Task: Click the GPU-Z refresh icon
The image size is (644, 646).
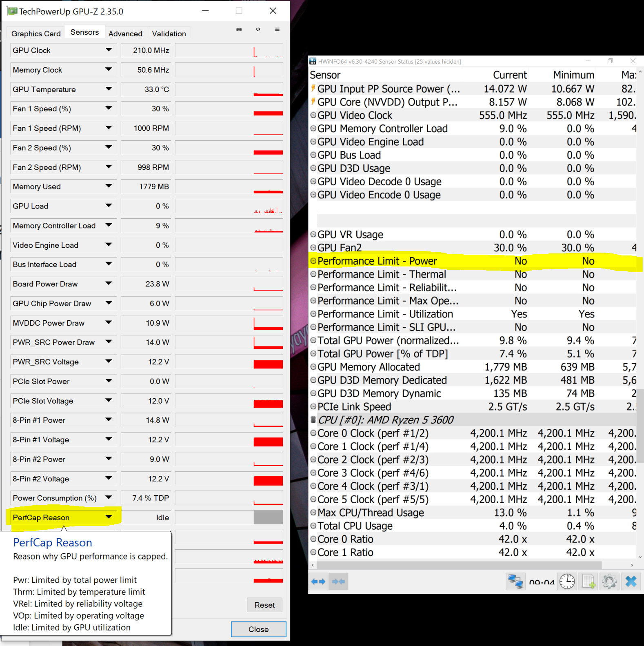Action: click(x=258, y=29)
